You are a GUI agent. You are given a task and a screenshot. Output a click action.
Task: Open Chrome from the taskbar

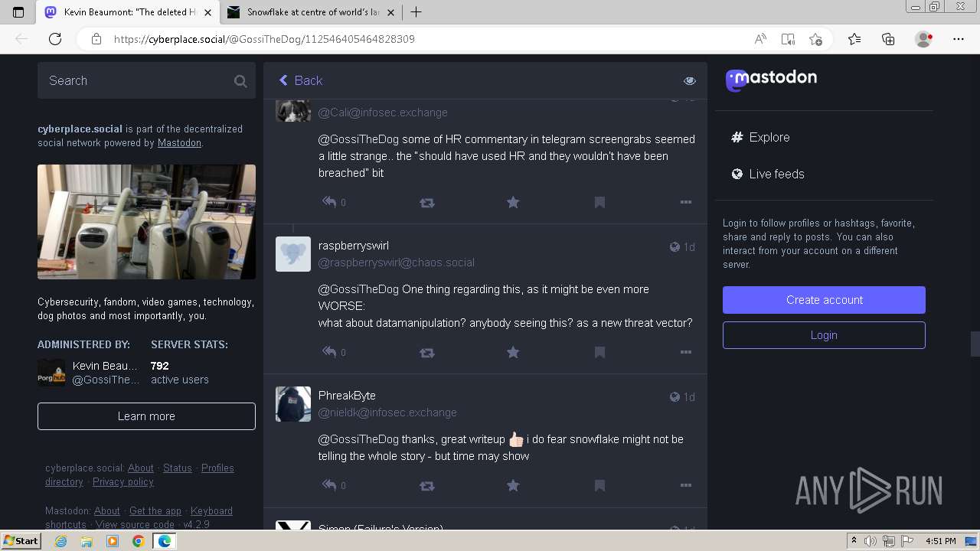click(138, 541)
